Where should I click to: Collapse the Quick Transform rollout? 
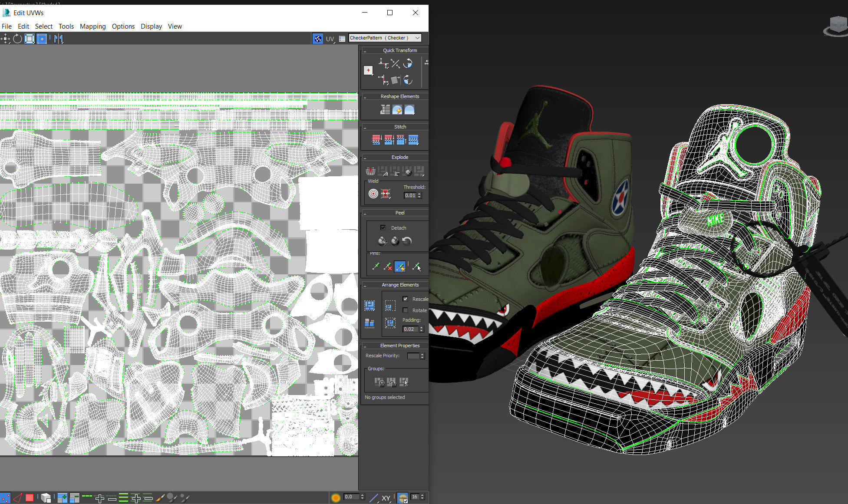365,51
